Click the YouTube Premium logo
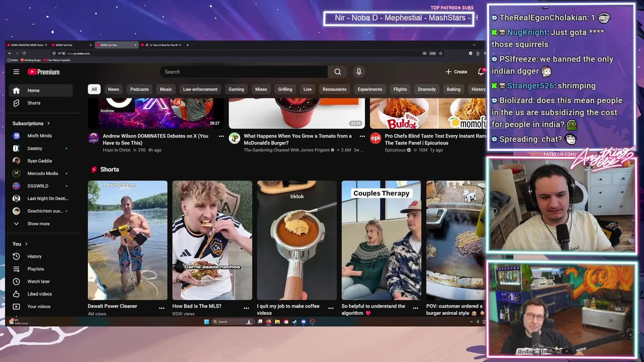 pos(44,72)
